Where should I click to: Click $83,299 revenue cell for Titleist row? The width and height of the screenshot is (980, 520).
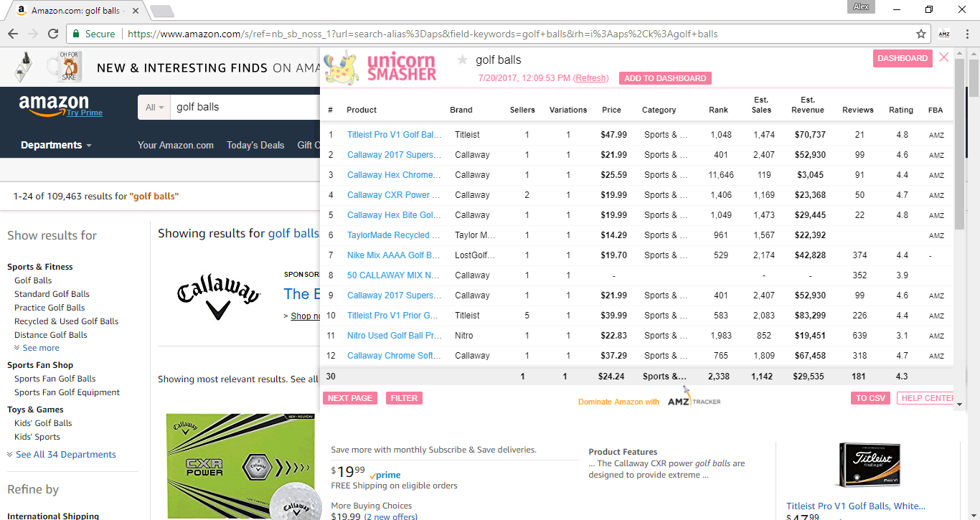pos(810,316)
